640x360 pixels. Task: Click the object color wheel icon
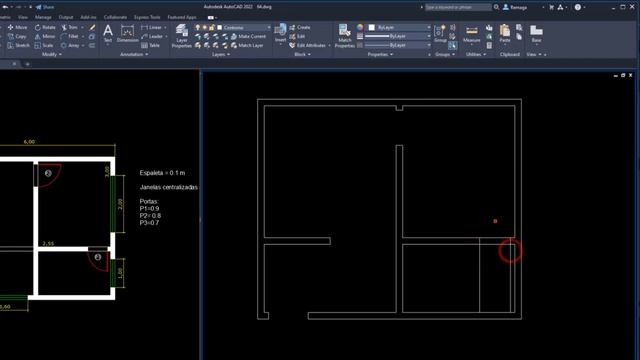point(360,27)
